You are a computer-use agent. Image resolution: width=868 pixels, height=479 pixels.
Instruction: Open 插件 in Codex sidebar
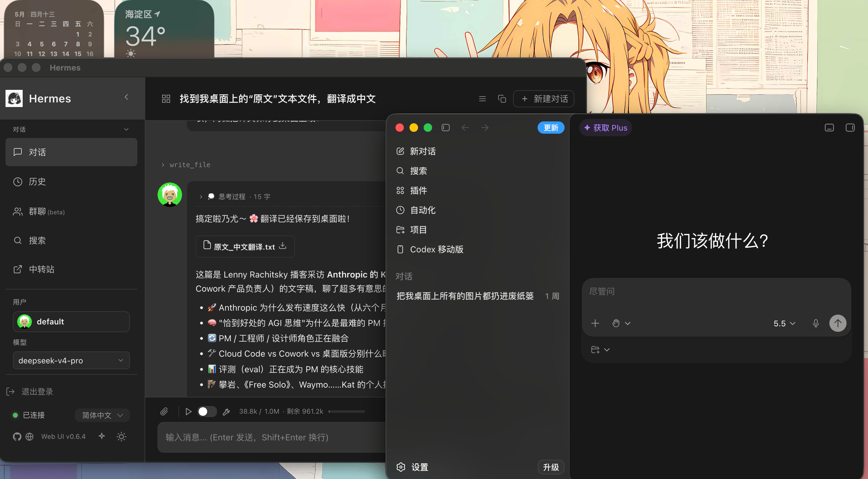[478, 190]
